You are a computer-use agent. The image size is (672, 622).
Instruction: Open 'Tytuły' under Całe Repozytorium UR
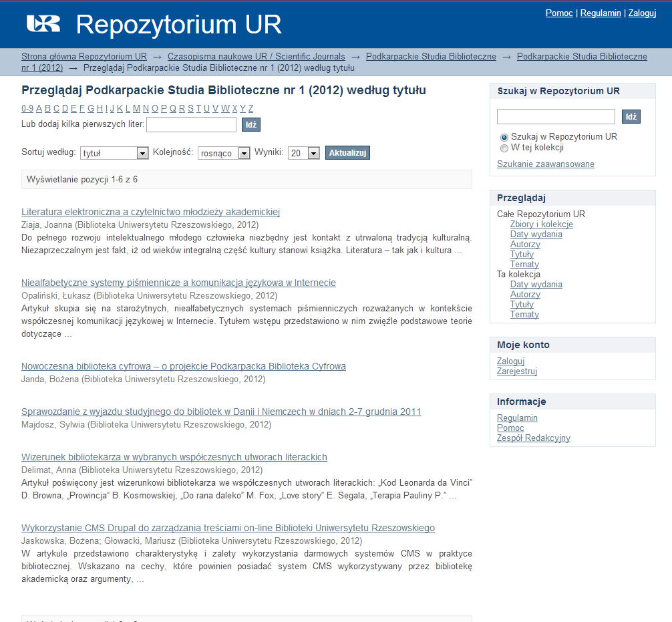[x=522, y=254]
